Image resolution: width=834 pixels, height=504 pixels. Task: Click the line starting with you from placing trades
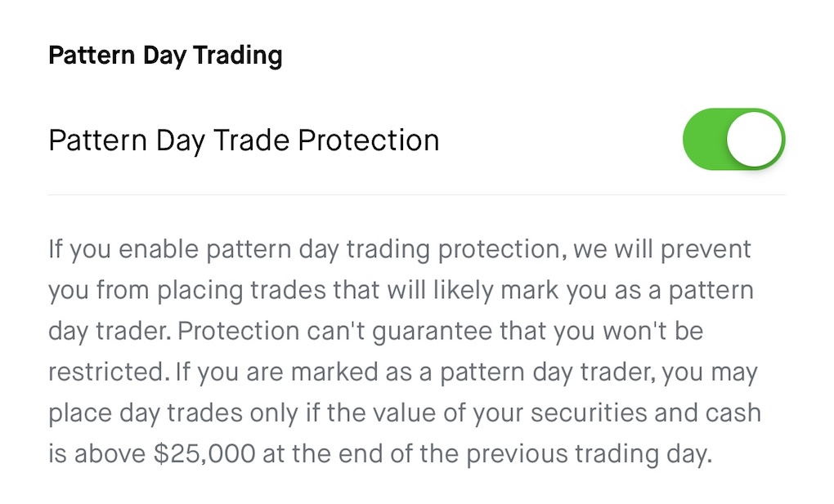pyautogui.click(x=401, y=290)
